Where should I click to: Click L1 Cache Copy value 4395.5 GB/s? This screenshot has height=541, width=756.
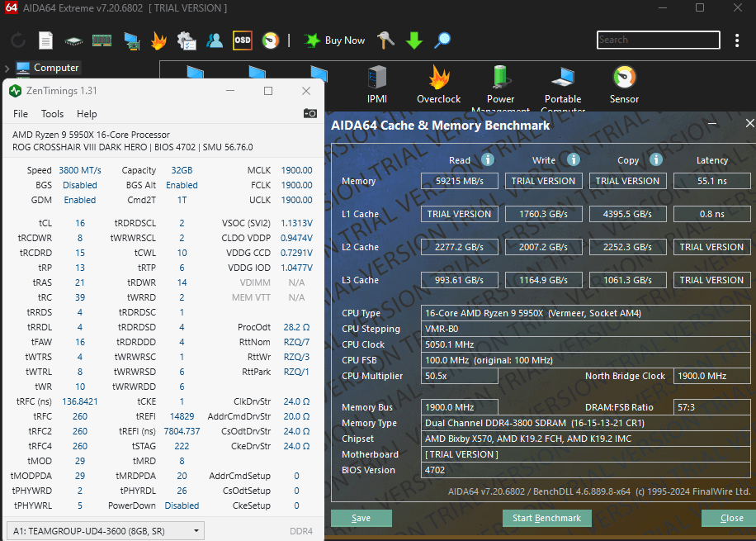pos(627,214)
